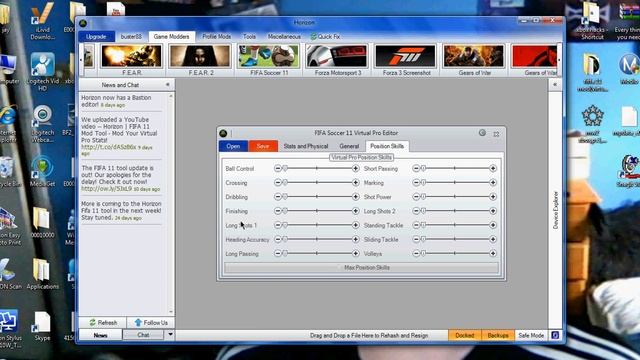Click the red Save button
The image size is (640, 360).
tap(263, 146)
